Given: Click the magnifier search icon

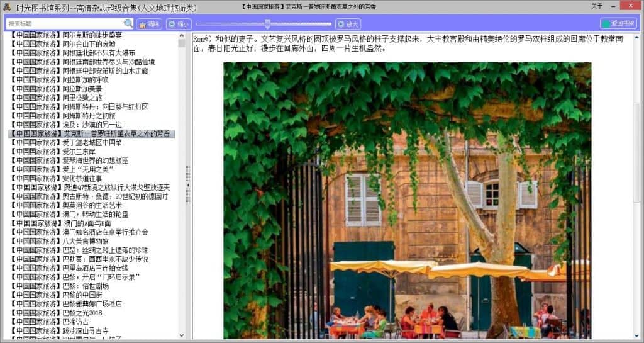Looking at the screenshot, I should click(128, 24).
